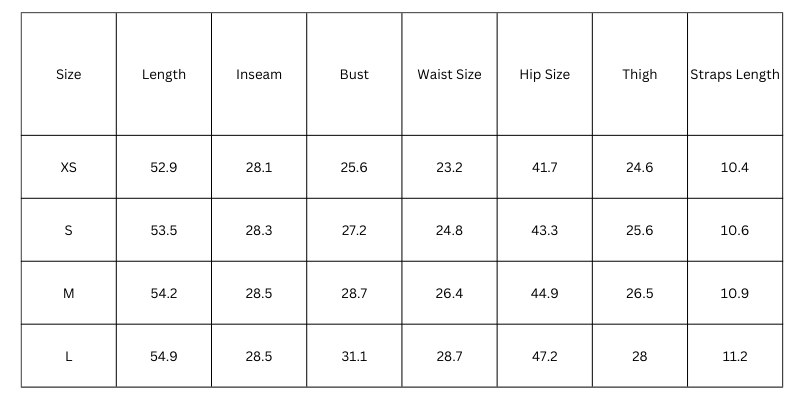Select the Hip Size header cell
The width and height of the screenshot is (800, 400).
[545, 74]
